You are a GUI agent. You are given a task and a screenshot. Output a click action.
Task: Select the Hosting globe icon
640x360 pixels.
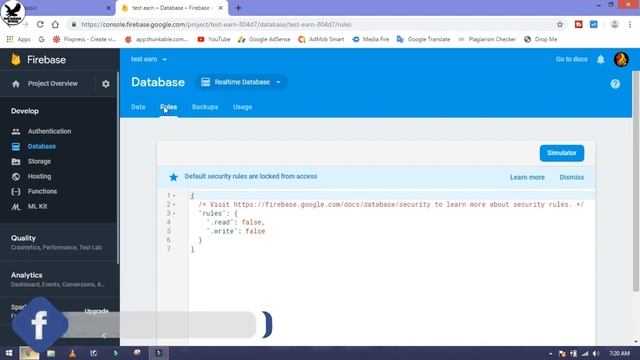[x=16, y=177]
